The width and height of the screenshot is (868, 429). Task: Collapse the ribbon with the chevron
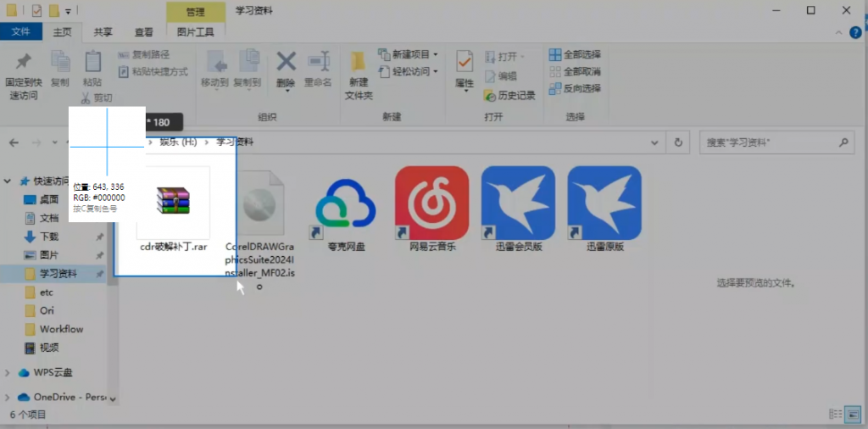tap(838, 33)
